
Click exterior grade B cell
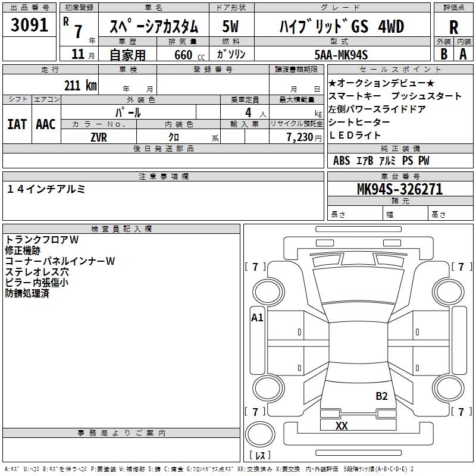click(444, 54)
